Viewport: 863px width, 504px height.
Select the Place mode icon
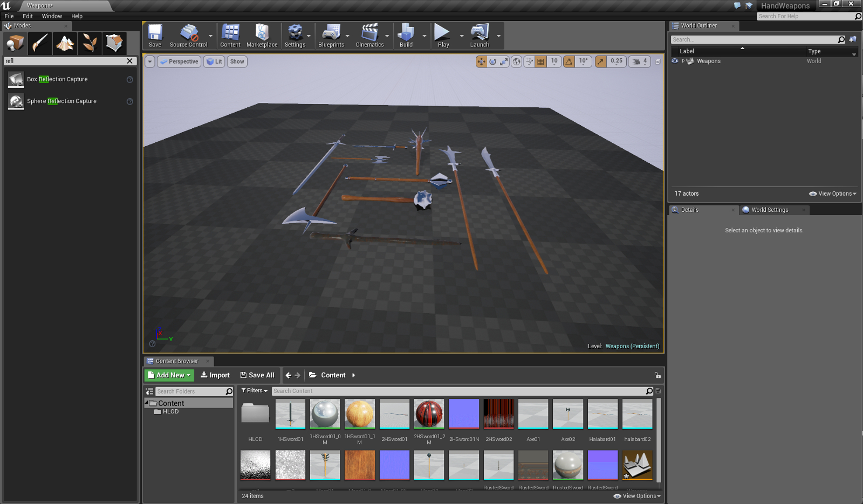[16, 43]
